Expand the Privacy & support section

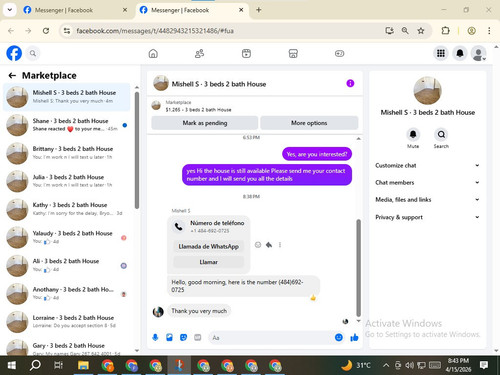pos(428,217)
